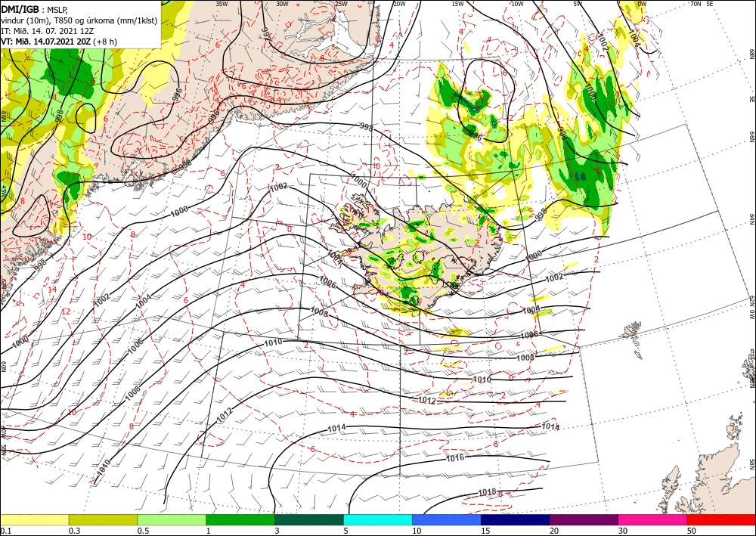This screenshot has width=756, height=536.
Task: Click the '0.1' precipitation scale label
Action: coord(5,531)
